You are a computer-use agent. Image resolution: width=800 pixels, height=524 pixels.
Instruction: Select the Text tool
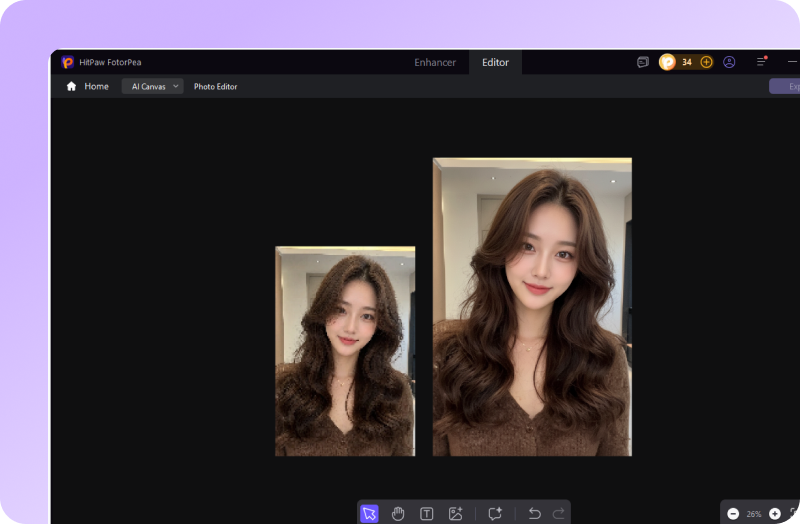[427, 513]
